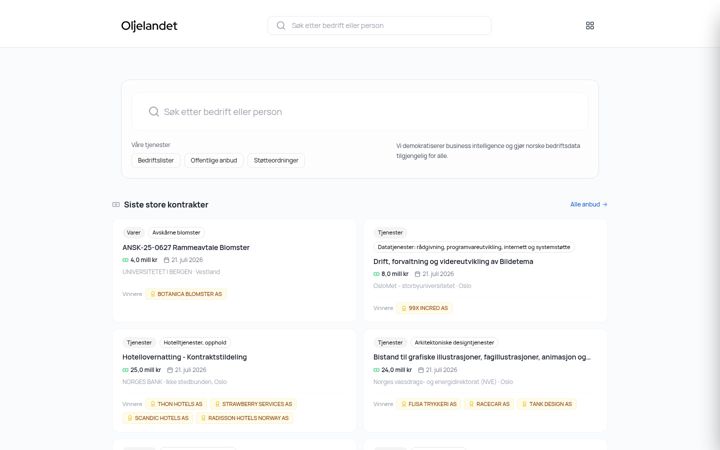The height and width of the screenshot is (450, 720).
Task: Click award ribbon icon on 99X INCRED badge
Action: coord(404,308)
